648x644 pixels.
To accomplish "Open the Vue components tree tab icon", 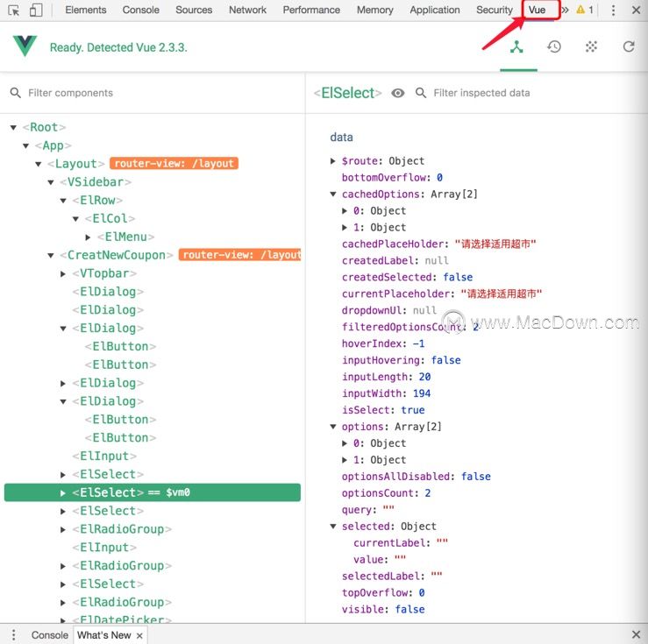I will click(516, 47).
